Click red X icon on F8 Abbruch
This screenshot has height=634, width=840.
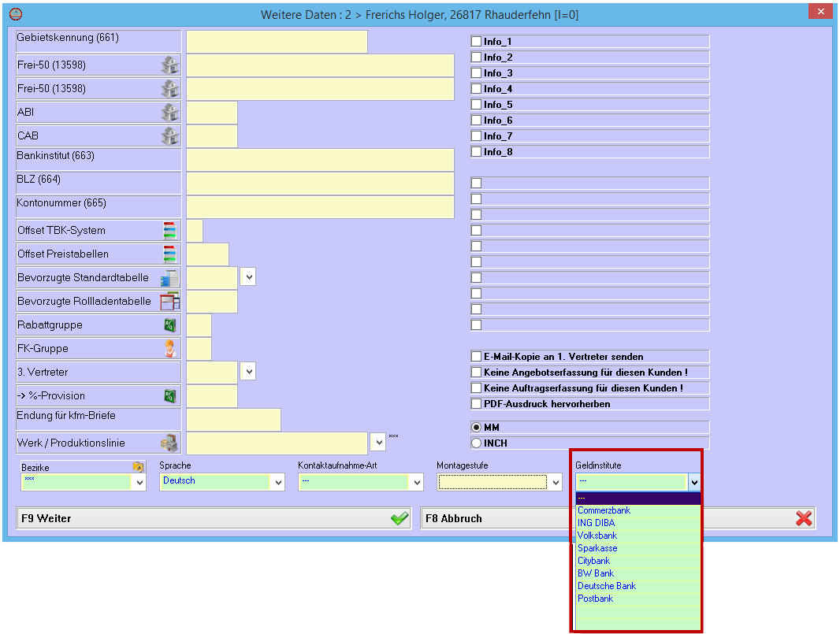pos(804,517)
